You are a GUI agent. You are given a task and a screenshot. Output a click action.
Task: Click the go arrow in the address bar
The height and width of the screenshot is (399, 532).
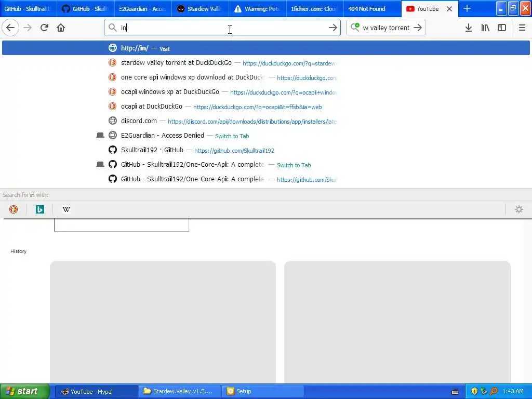[x=333, y=28]
